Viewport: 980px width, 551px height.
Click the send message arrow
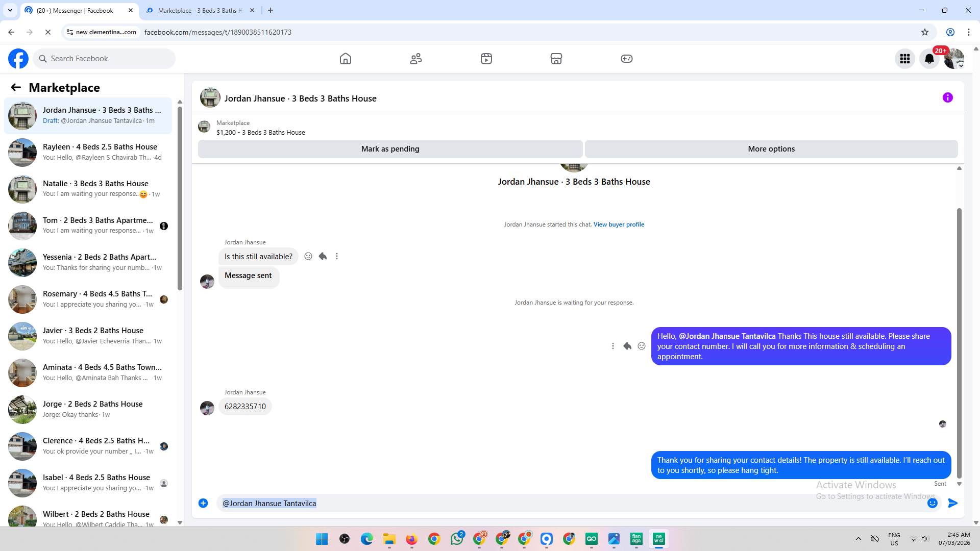pos(952,503)
